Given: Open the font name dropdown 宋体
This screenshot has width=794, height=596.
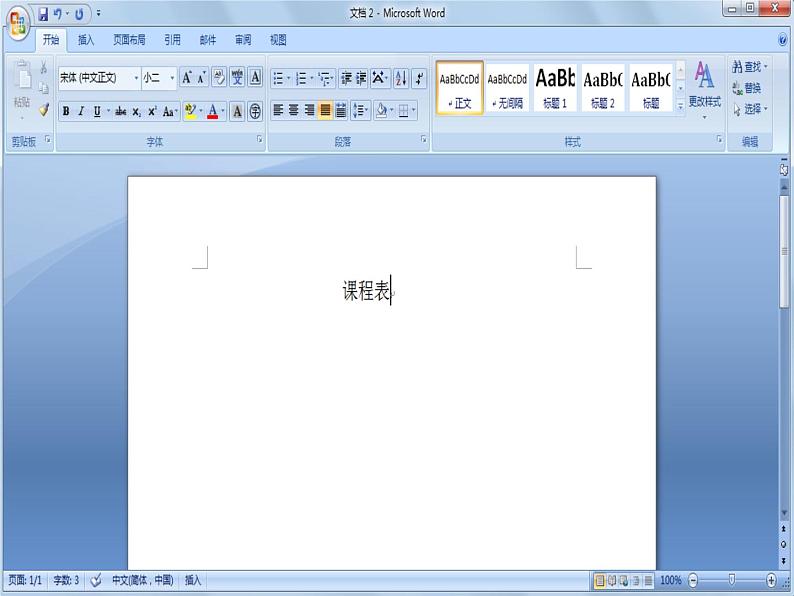Looking at the screenshot, I should (136, 78).
